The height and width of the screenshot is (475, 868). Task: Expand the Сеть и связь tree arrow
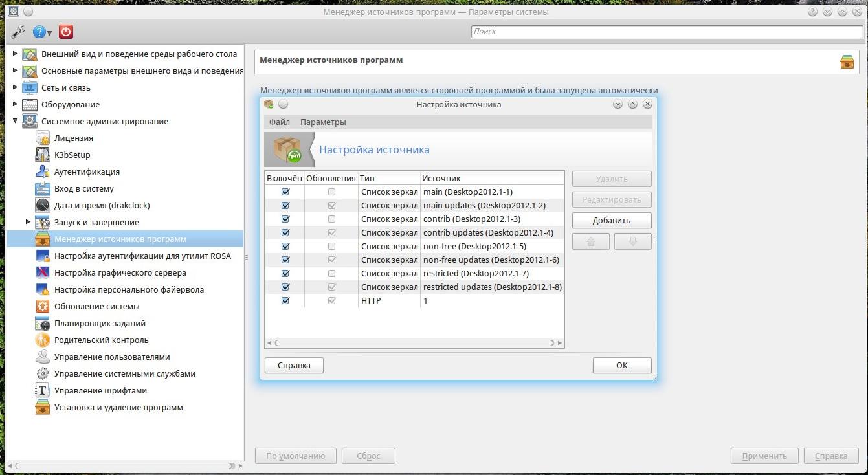(x=16, y=87)
